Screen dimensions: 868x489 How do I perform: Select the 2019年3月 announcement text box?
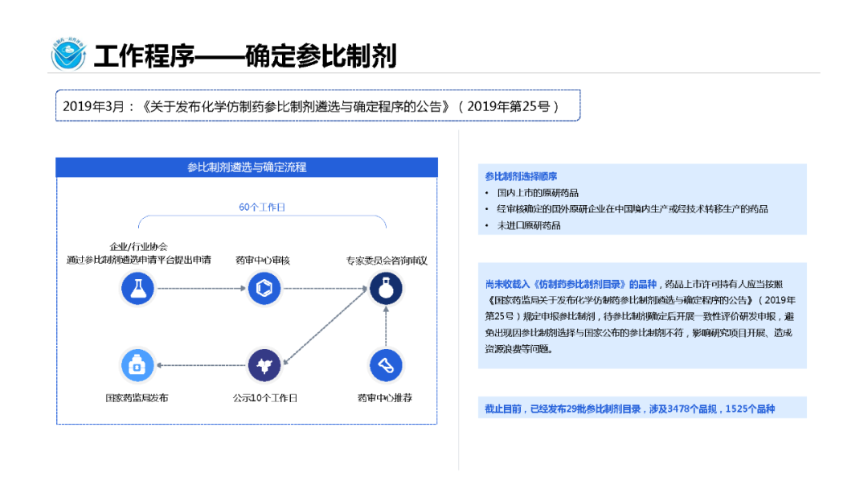pos(317,105)
